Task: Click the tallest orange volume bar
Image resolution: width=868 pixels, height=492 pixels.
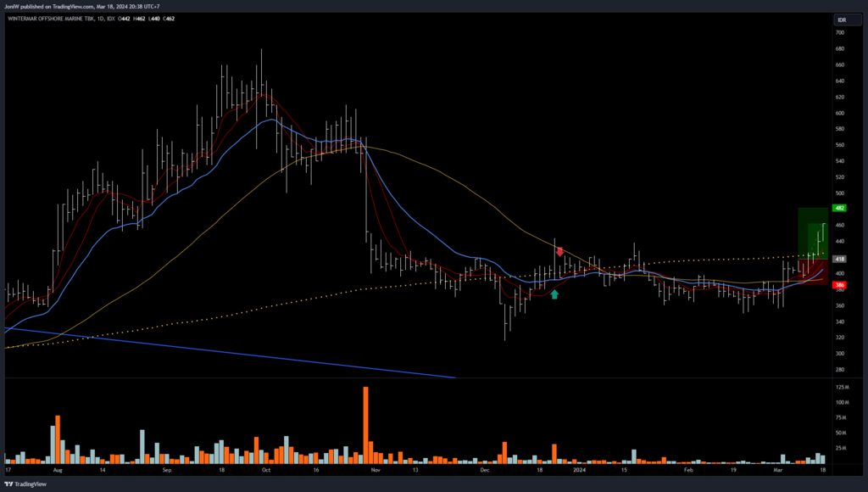Action: pyautogui.click(x=366, y=424)
